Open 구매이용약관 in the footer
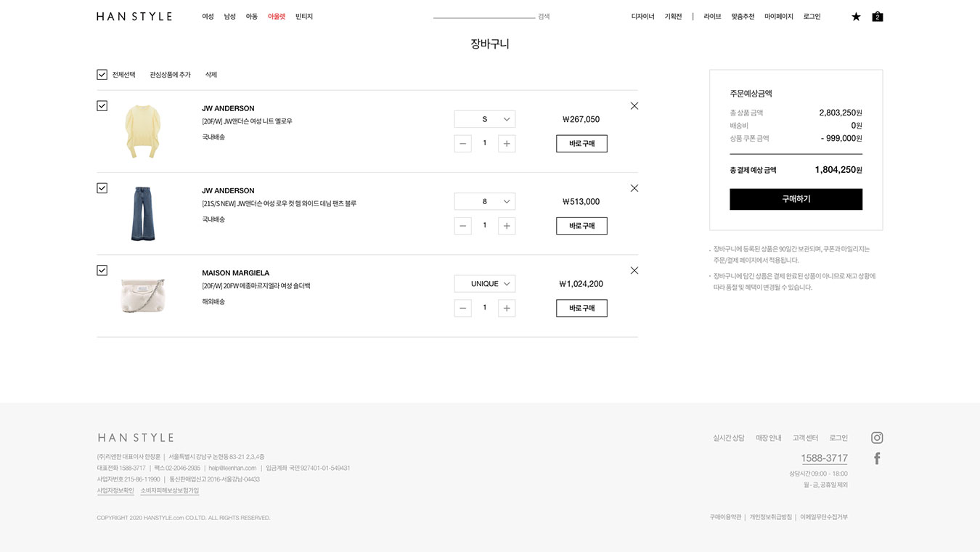 725,517
